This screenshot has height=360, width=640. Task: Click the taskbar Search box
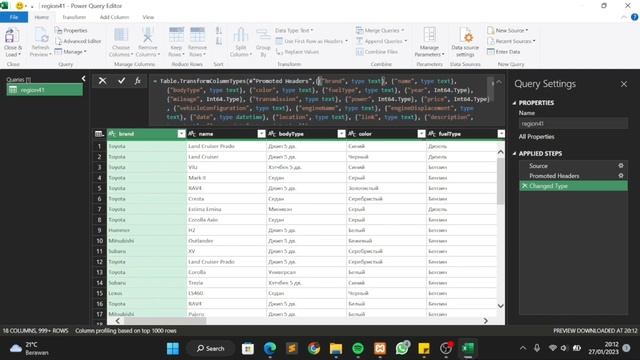pos(211,348)
